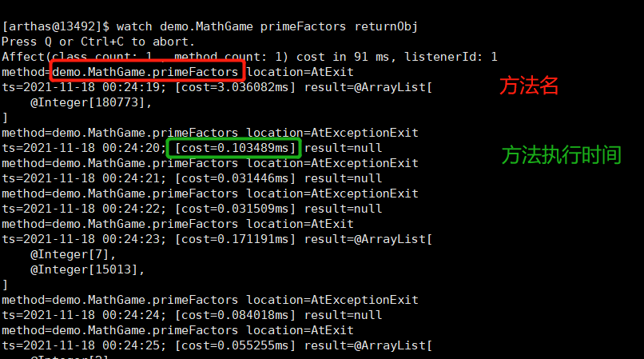This screenshot has height=359, width=644.
Task: Click the timestamp ts=2021-11-18 00:24:19
Action: click(x=82, y=87)
